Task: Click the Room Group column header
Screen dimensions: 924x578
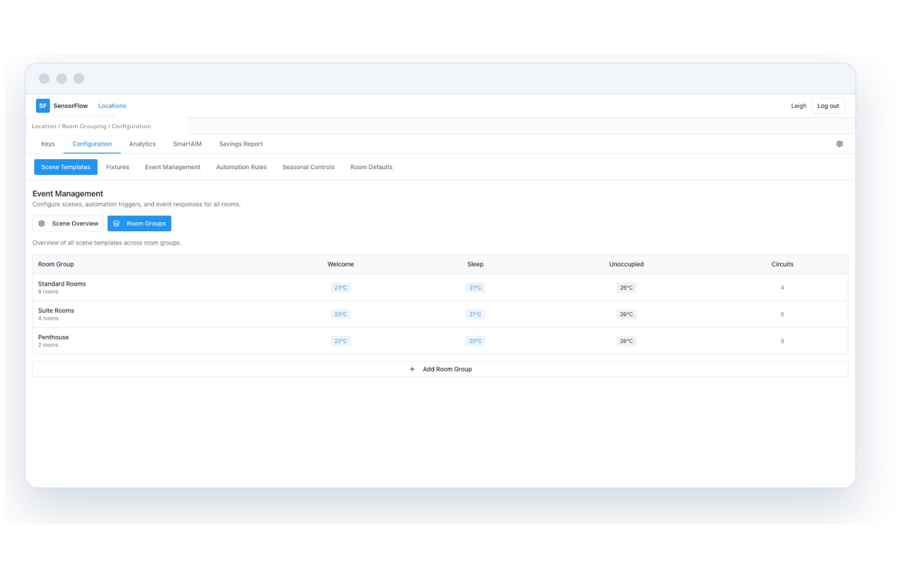Action: 56,264
